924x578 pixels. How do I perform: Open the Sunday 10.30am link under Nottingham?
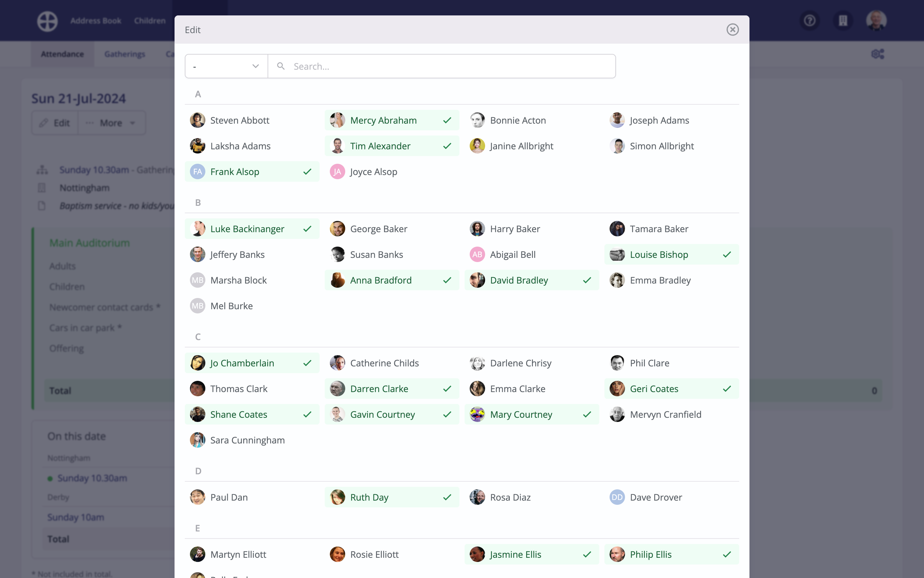tap(92, 478)
